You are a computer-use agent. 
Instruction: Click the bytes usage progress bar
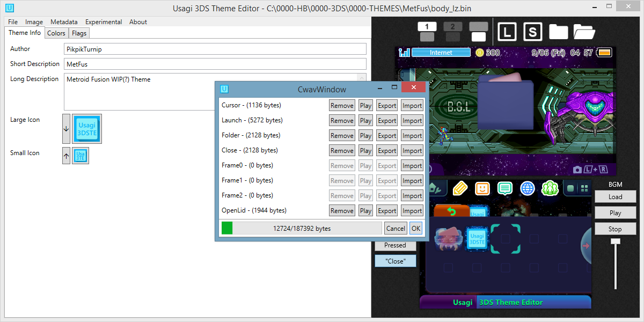click(302, 229)
